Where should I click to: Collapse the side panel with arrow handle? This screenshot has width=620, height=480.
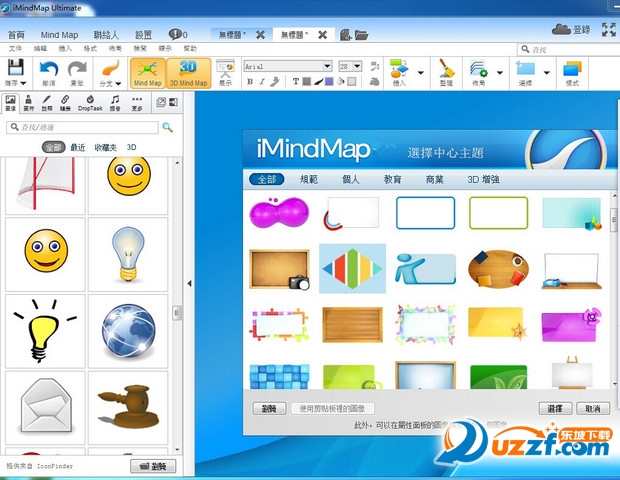pos(189,283)
